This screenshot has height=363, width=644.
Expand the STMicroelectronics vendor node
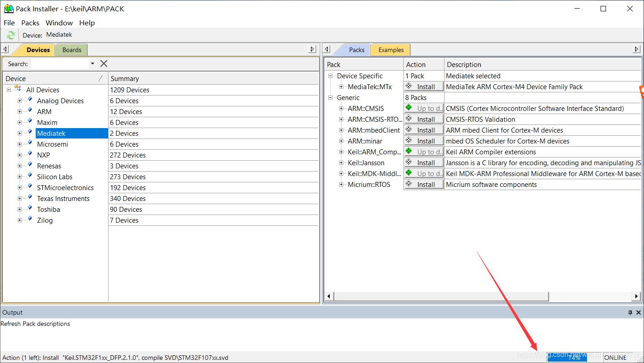[x=19, y=188]
